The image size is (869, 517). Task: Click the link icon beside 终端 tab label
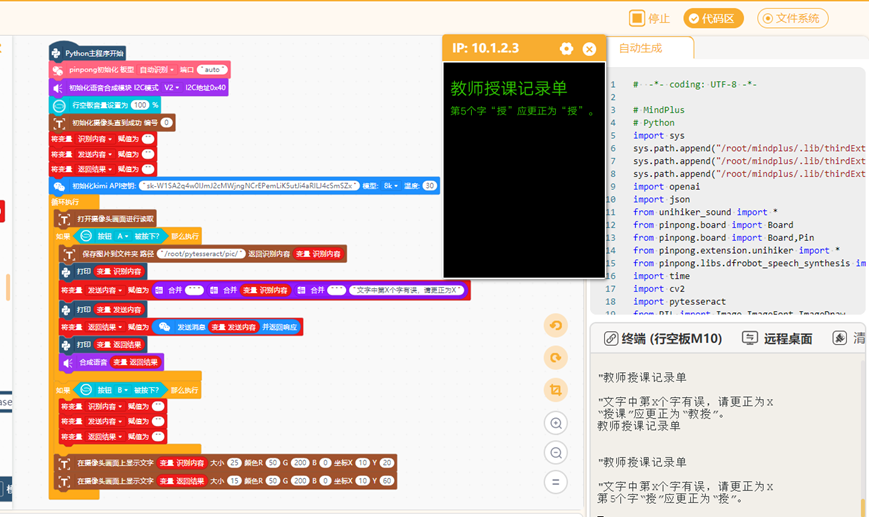point(610,338)
